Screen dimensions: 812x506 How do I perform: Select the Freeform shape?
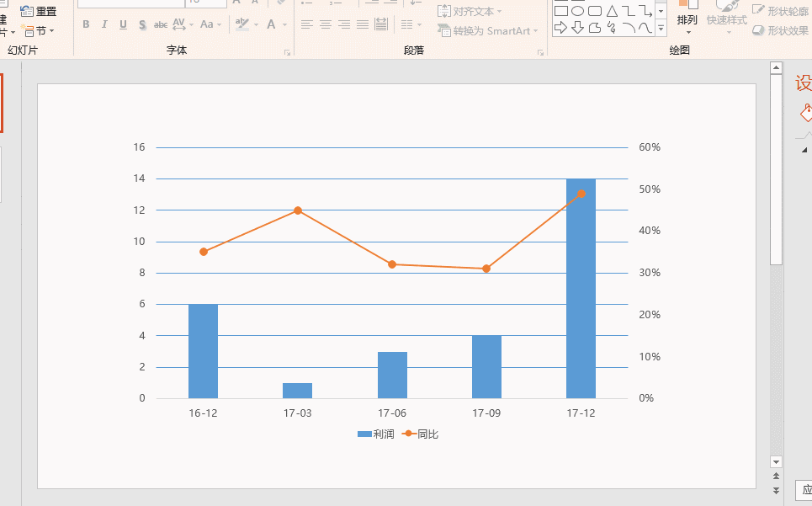[x=595, y=28]
